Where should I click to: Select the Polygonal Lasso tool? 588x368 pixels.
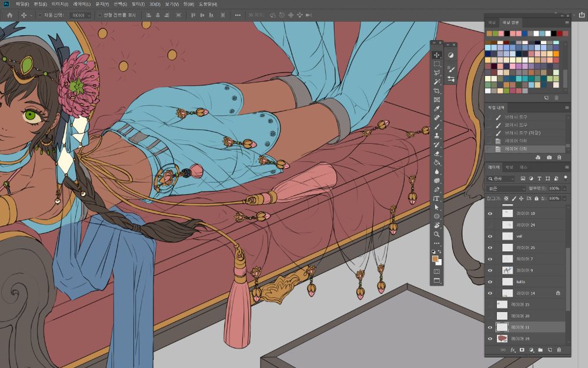tap(436, 73)
